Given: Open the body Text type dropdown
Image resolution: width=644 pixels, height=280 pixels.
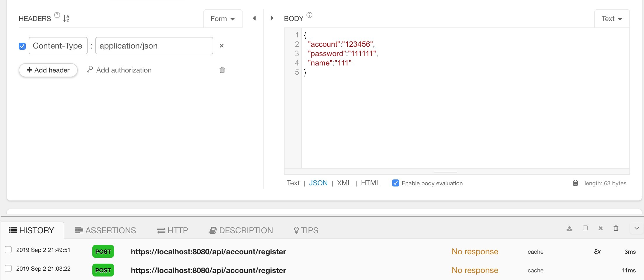Looking at the screenshot, I should pos(612,19).
